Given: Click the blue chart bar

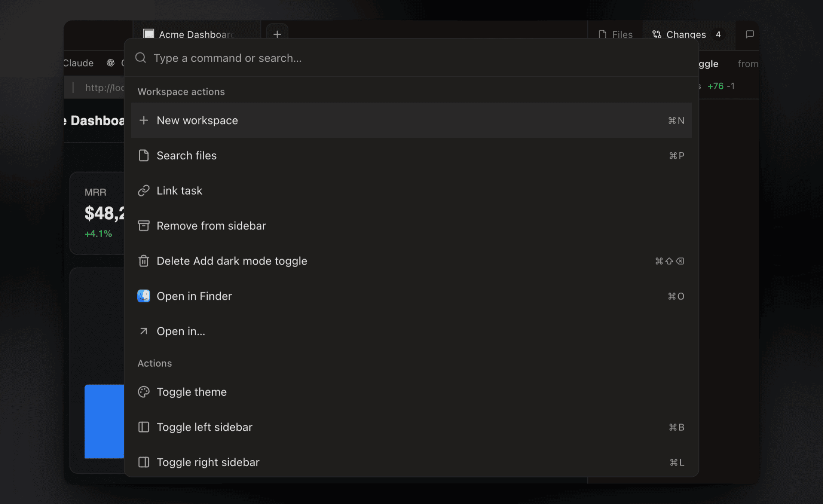Looking at the screenshot, I should click(x=104, y=421).
